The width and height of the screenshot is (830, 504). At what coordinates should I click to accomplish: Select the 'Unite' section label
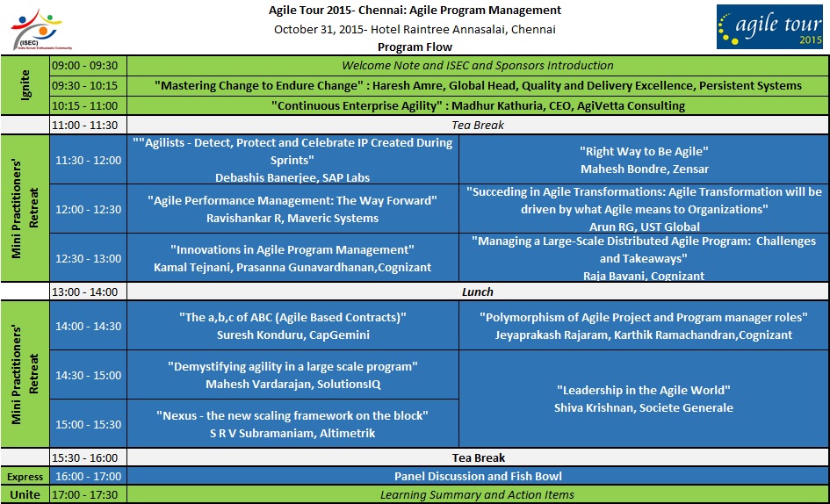pyautogui.click(x=25, y=494)
